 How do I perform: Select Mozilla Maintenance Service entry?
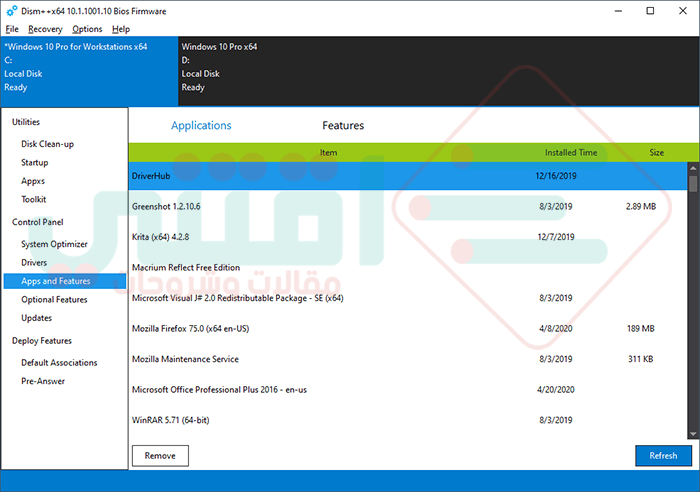408,359
